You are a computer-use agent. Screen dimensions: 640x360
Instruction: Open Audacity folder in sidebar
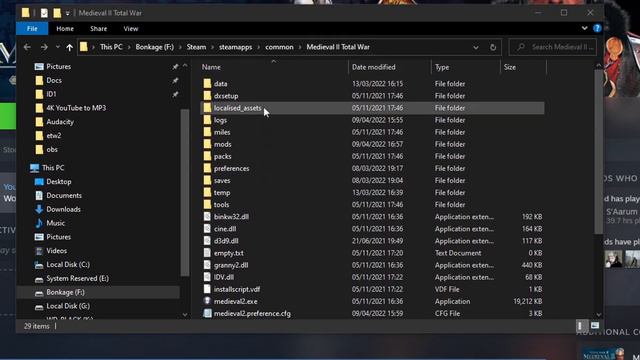60,122
